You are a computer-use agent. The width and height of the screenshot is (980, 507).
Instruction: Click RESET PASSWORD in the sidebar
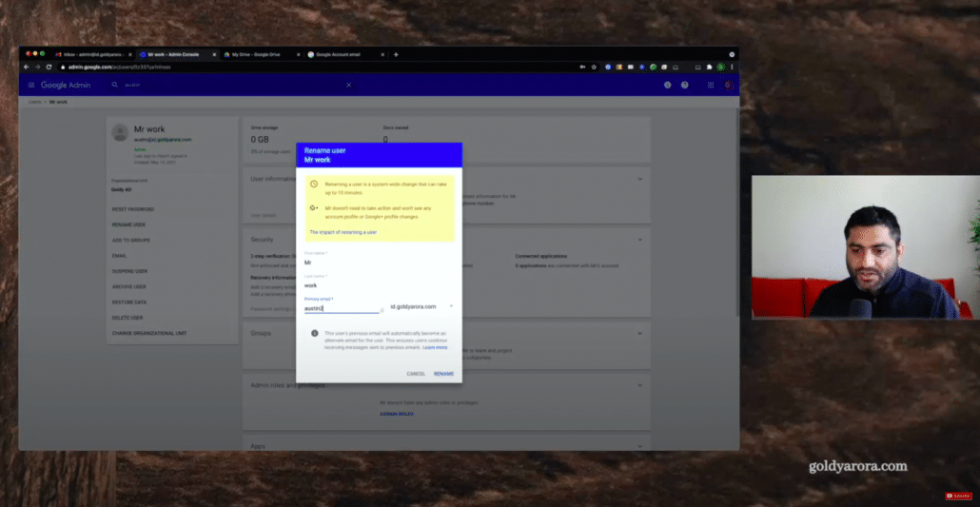click(132, 209)
